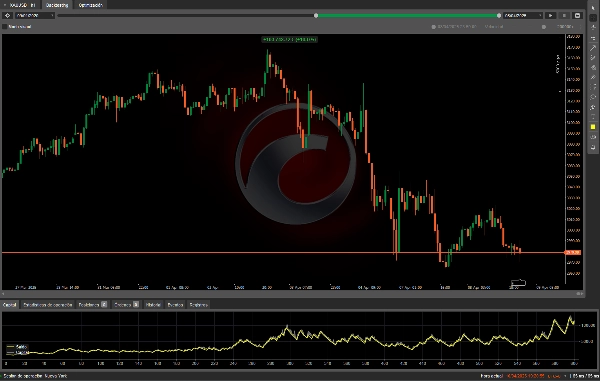Click the left handle of the date range slider
600x381 pixels.
tap(316, 16)
